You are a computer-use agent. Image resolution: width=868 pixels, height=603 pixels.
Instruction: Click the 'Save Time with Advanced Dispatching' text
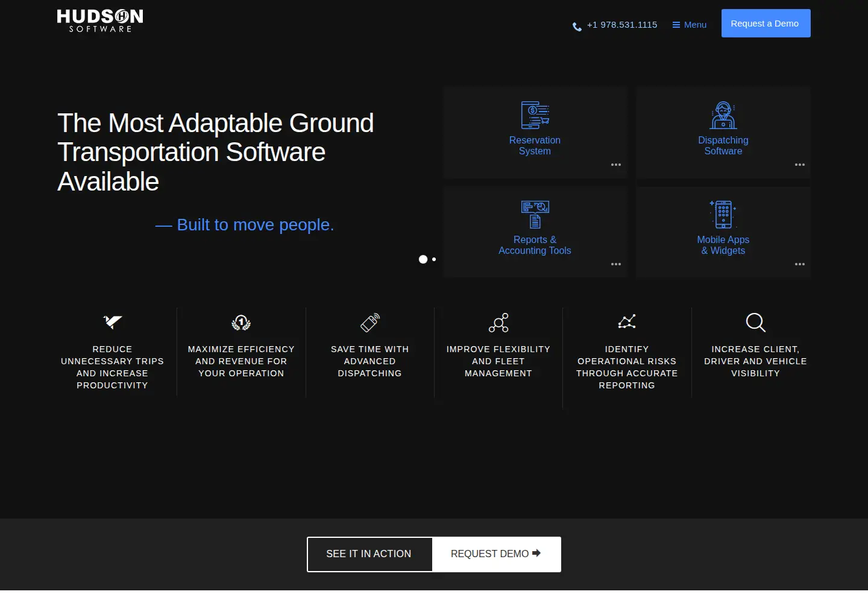pos(370,361)
